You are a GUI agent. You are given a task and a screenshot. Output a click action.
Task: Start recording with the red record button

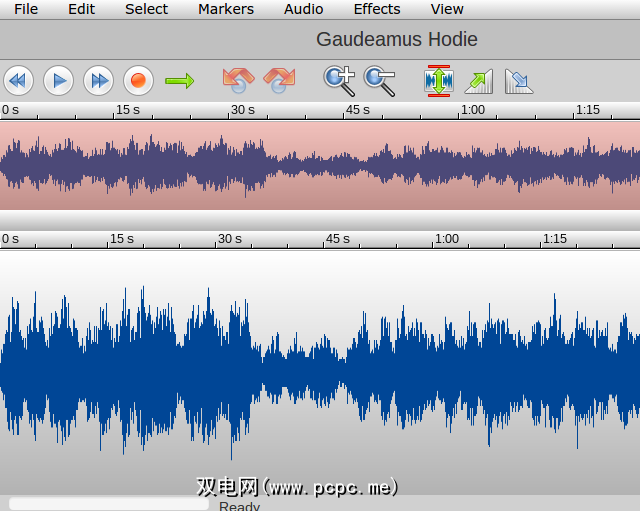point(138,80)
